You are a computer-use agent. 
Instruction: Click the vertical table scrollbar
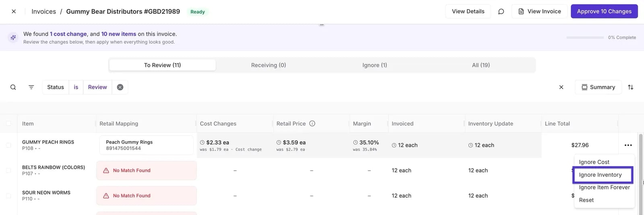tap(641, 173)
